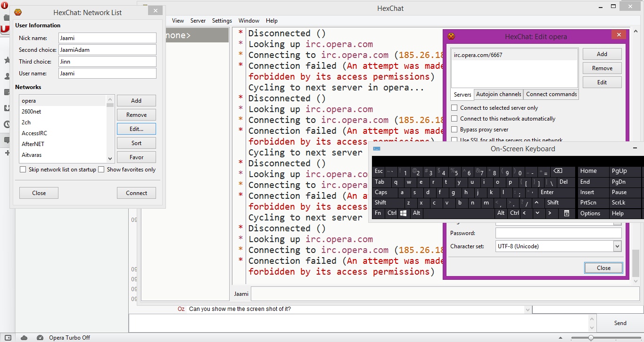
Task: Click Options key on On-Screen Keyboard
Action: (x=593, y=213)
